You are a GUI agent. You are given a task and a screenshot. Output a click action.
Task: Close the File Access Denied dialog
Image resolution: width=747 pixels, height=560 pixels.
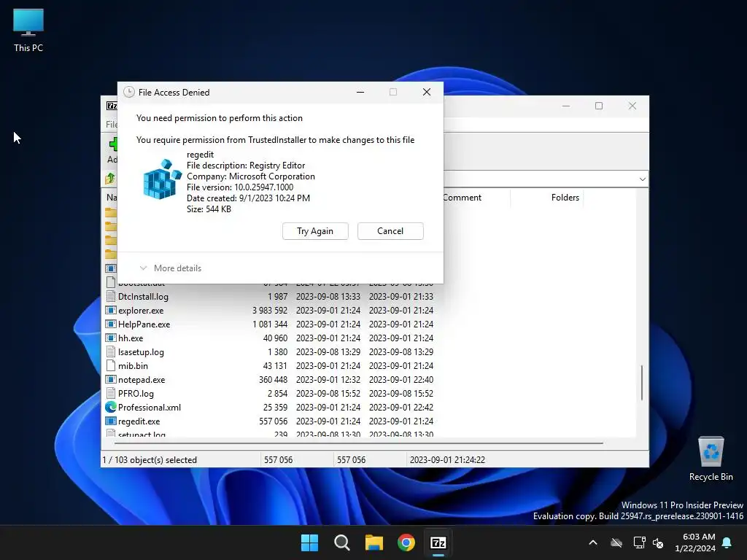pyautogui.click(x=427, y=92)
